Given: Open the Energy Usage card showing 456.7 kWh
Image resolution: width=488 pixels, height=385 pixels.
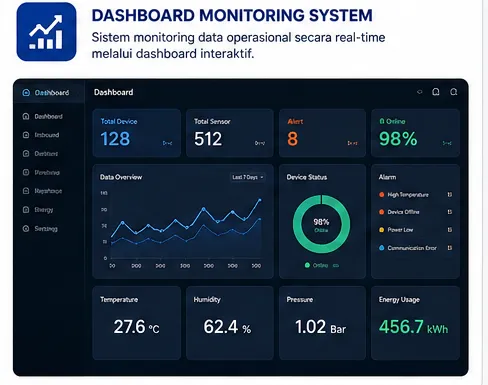Looking at the screenshot, I should (x=415, y=323).
